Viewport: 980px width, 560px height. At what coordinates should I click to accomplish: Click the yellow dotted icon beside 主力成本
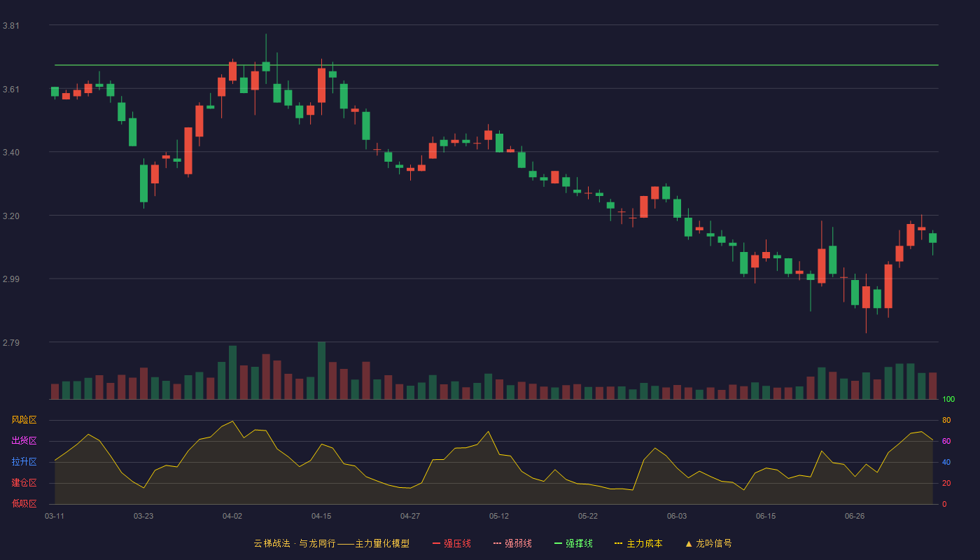(619, 543)
